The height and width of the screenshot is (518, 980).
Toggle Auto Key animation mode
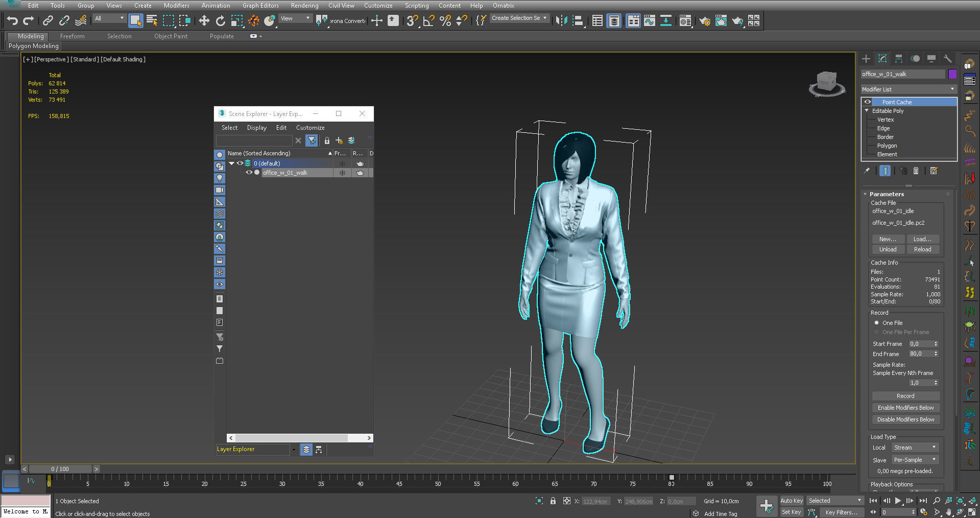coord(792,501)
